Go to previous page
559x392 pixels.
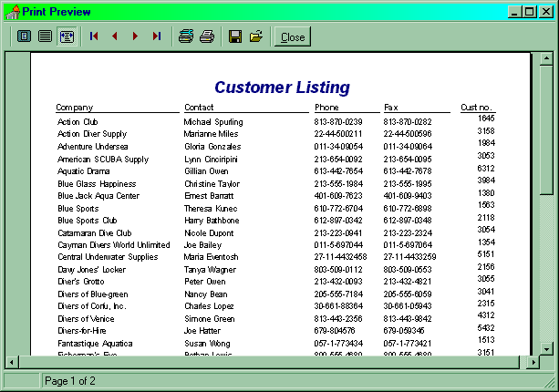coord(115,36)
